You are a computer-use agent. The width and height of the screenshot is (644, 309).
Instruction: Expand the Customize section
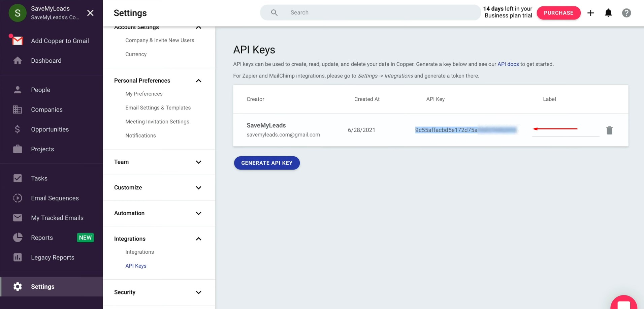click(x=198, y=188)
